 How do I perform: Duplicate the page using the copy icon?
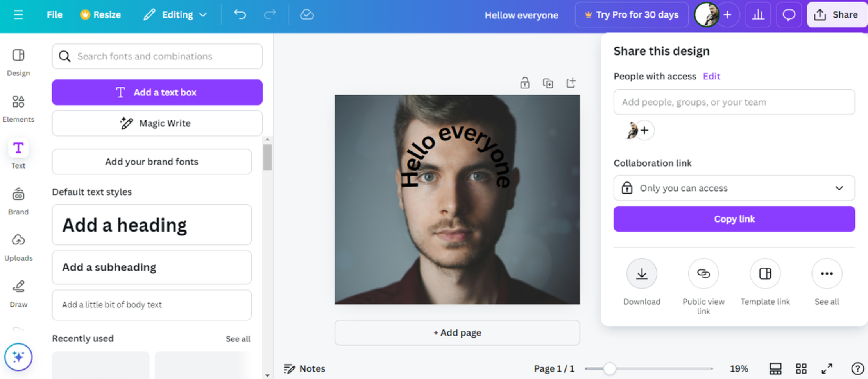click(548, 83)
